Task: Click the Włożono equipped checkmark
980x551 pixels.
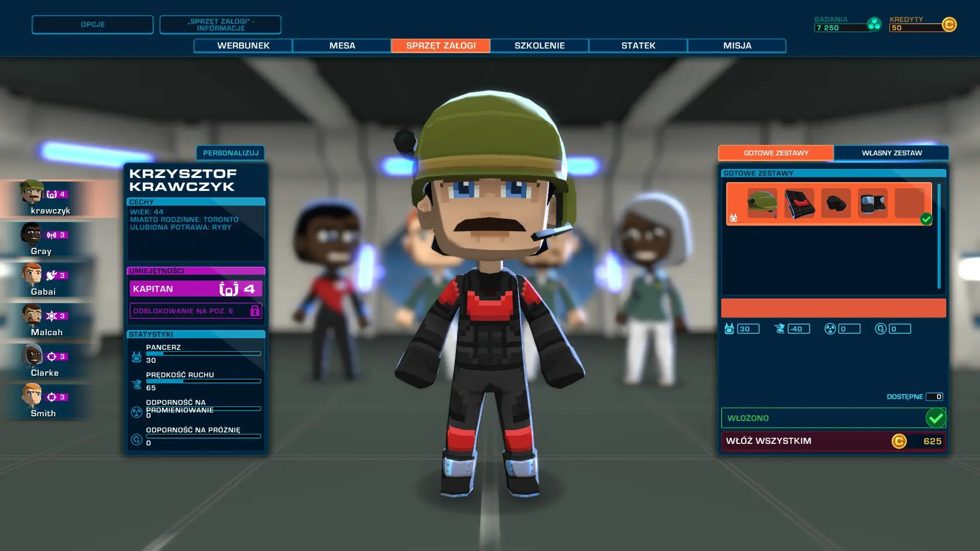Action: click(936, 418)
